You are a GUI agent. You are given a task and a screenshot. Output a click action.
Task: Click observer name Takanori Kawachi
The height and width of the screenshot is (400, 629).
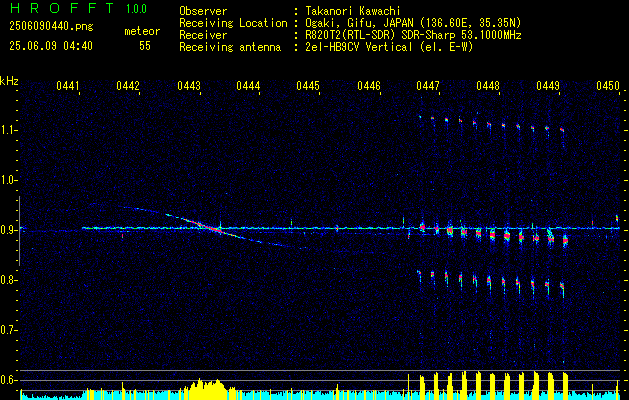point(353,11)
